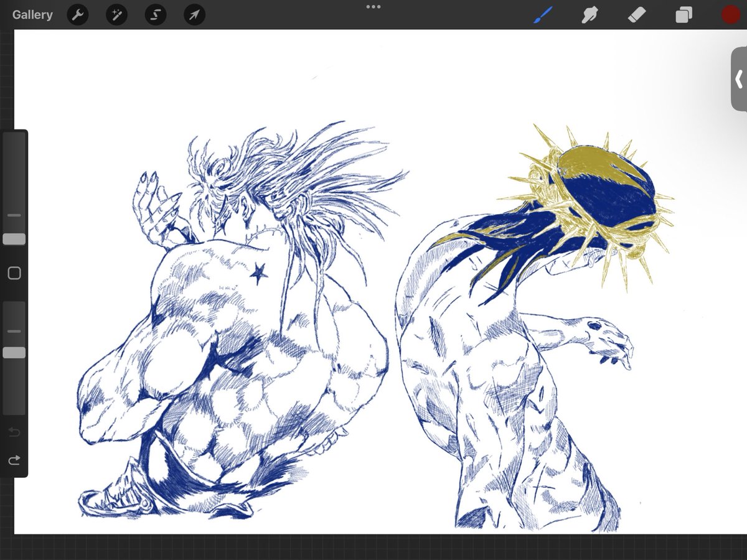Select the Smudge tool
This screenshot has width=747, height=560.
click(590, 14)
